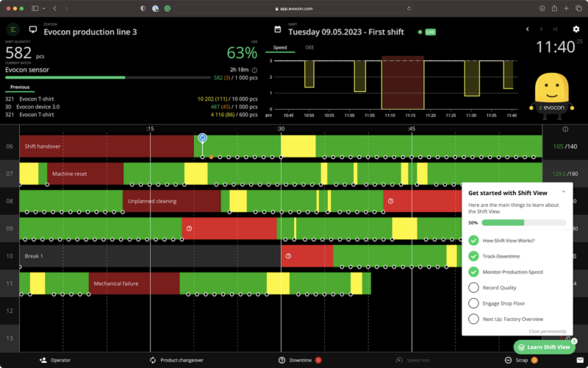Screen dimensions: 588x368
Task: Click the Evocon mascot character
Action: [552, 96]
